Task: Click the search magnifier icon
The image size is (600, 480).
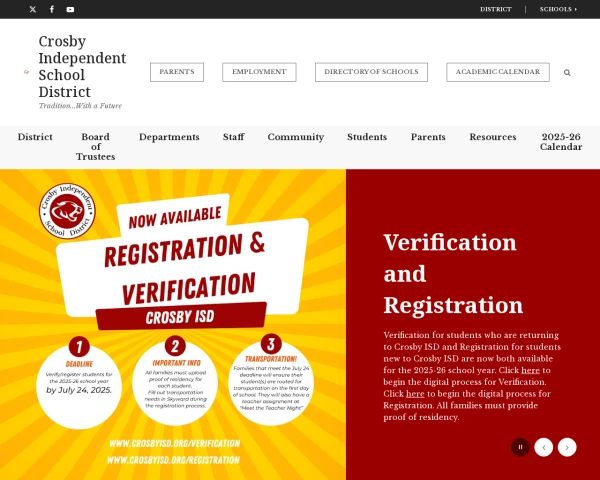Action: coord(567,72)
